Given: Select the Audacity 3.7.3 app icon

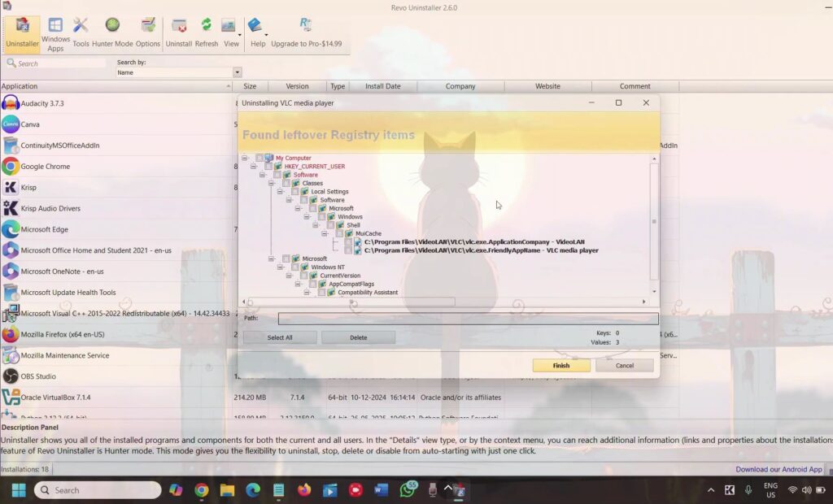Looking at the screenshot, I should tap(10, 103).
